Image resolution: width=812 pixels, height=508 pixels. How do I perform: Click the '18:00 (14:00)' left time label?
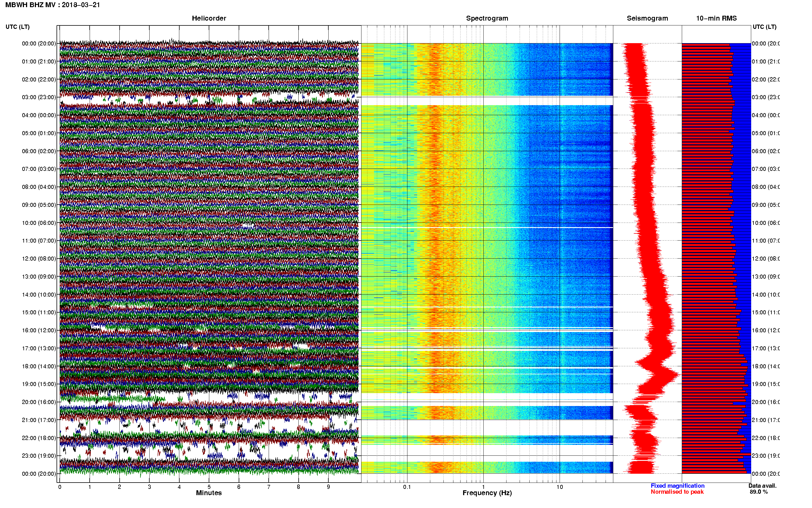[x=39, y=366]
